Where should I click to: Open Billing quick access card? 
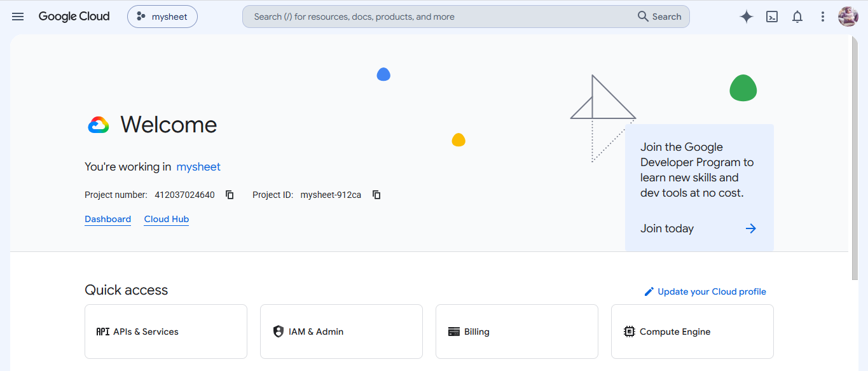[x=517, y=332]
